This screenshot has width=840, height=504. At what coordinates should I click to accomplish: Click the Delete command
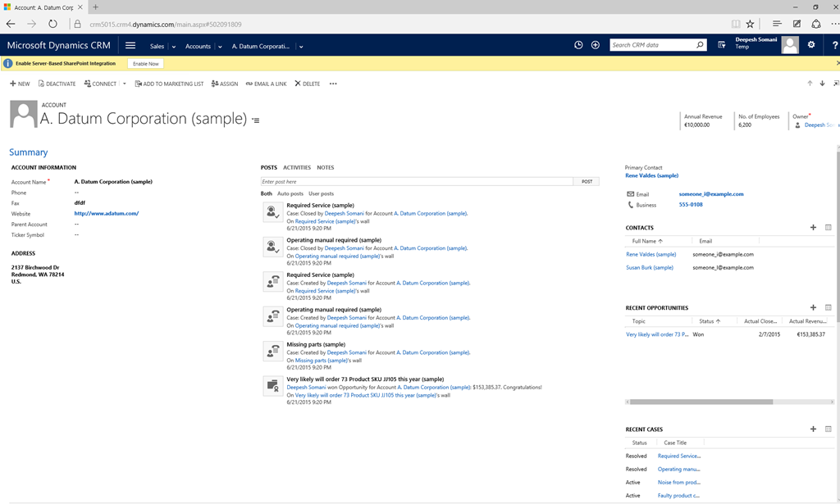[x=308, y=84]
